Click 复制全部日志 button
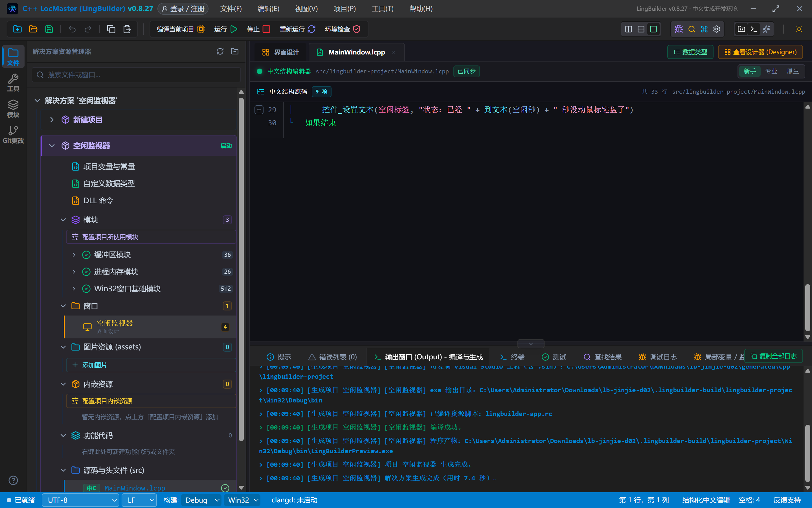The width and height of the screenshot is (812, 508). 773,356
